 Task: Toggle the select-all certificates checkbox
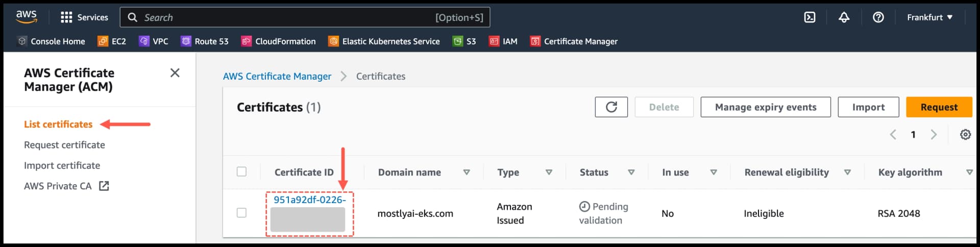tap(241, 172)
